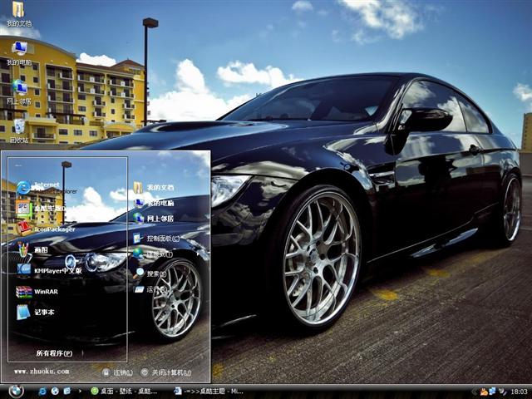Click the 关闭计算机(U) shutdown button
532x399 pixels.
[x=165, y=372]
